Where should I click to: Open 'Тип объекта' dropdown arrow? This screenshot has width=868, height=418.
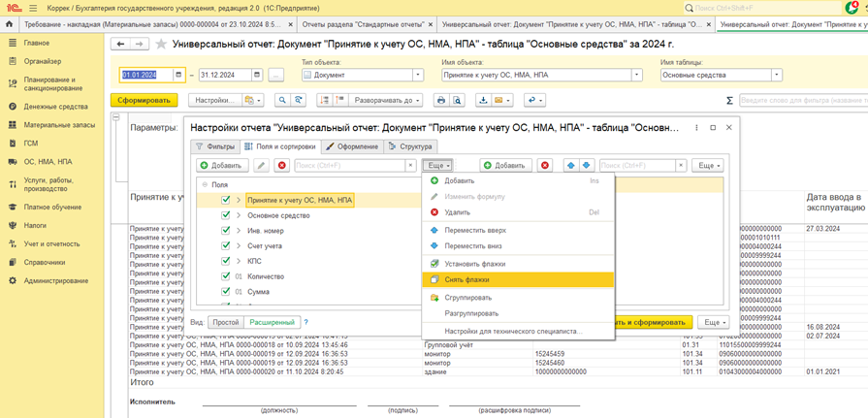[x=419, y=75]
